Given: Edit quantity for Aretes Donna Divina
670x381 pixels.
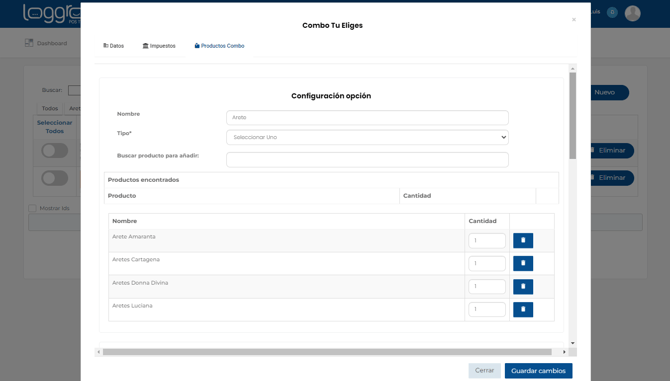Looking at the screenshot, I should point(487,287).
